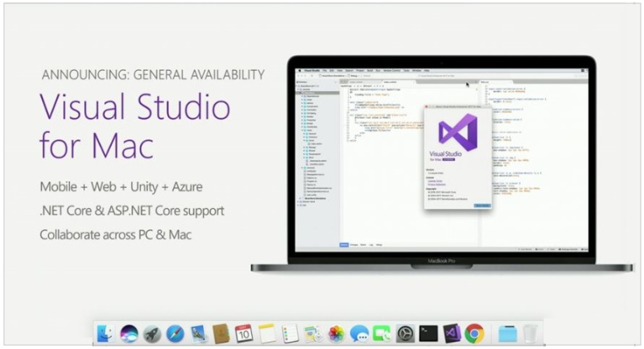Open the green FaceTime icon in Dock
This screenshot has width=644, height=349.
(382, 334)
